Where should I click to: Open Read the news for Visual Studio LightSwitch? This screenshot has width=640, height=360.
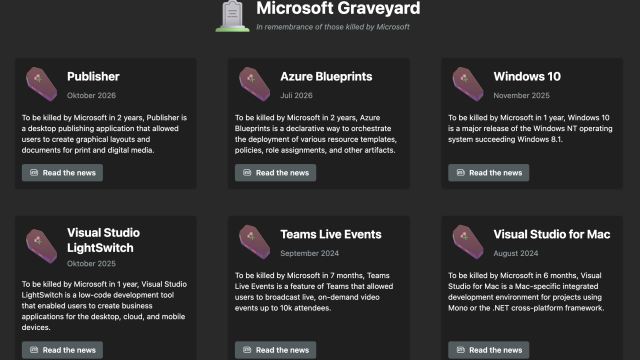tap(62, 350)
